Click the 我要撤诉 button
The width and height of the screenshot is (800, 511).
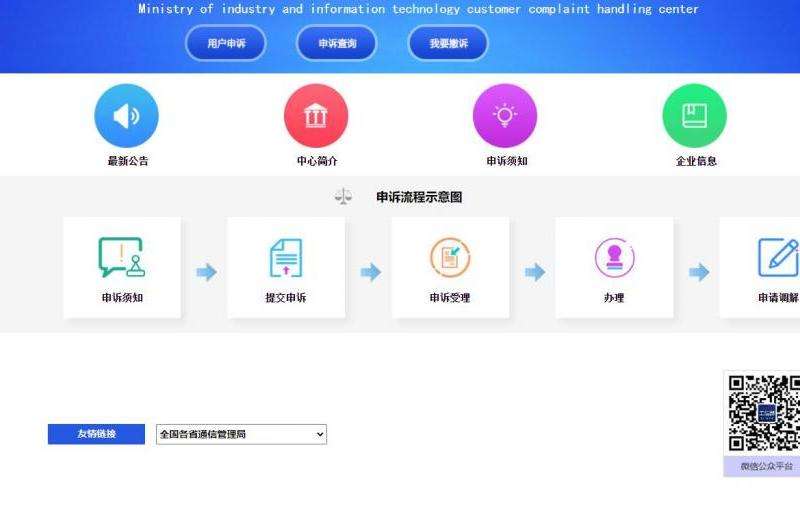(x=448, y=43)
